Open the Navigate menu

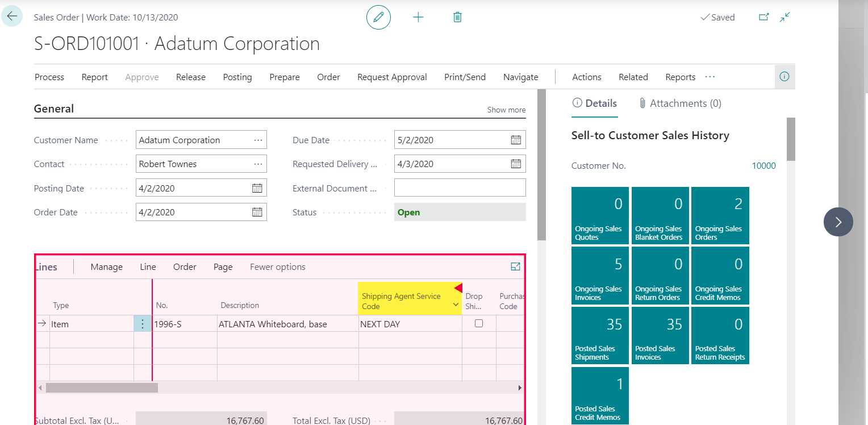pos(520,77)
